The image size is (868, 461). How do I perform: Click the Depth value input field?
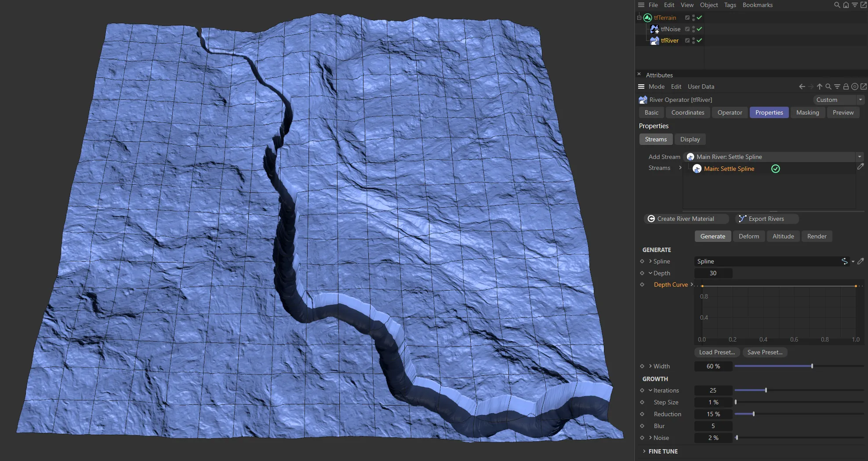tap(713, 273)
